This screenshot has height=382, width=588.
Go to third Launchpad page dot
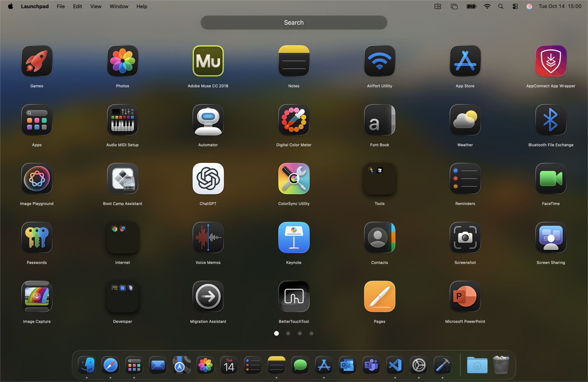pyautogui.click(x=300, y=333)
